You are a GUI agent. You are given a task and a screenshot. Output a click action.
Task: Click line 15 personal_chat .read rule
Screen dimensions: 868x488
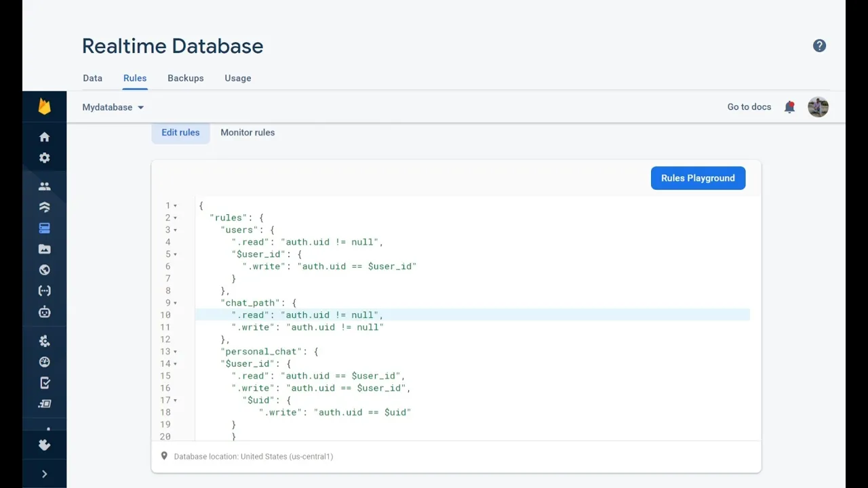[318, 376]
